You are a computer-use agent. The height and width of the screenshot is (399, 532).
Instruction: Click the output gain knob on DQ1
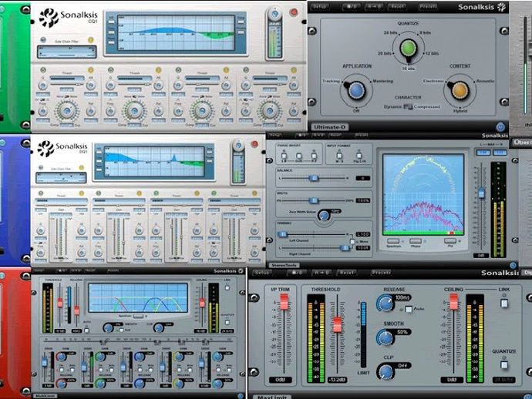point(238,146)
